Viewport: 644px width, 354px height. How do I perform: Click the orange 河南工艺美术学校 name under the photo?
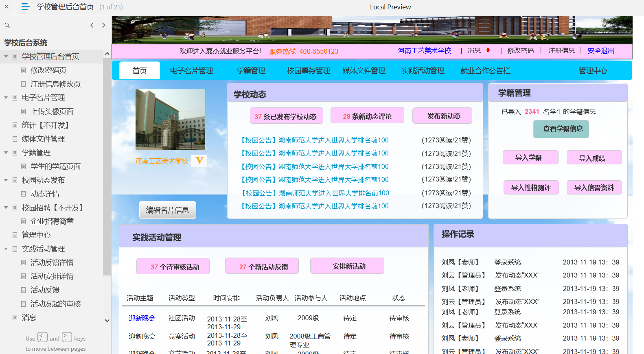point(162,161)
